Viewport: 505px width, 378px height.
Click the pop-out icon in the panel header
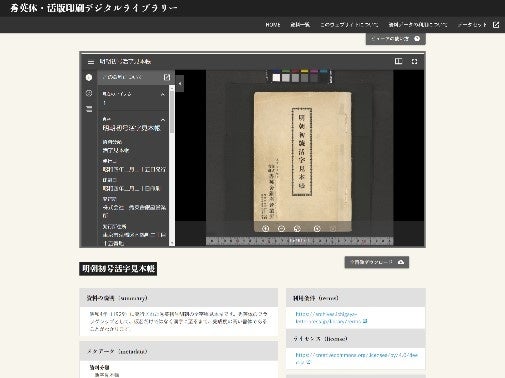tap(167, 77)
